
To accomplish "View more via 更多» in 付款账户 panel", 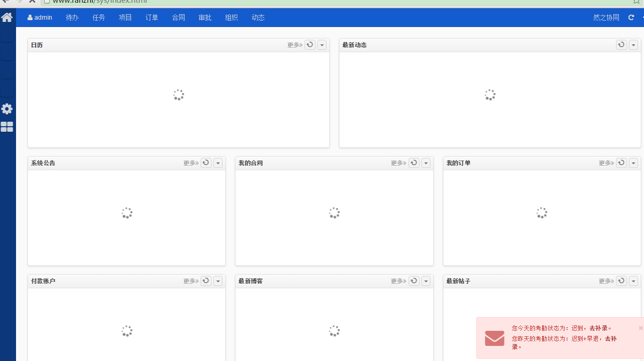I will 191,281.
